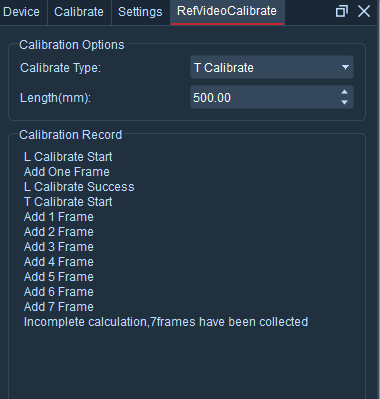Float the panel with restore icon
Screen dimensions: 380x399
341,11
